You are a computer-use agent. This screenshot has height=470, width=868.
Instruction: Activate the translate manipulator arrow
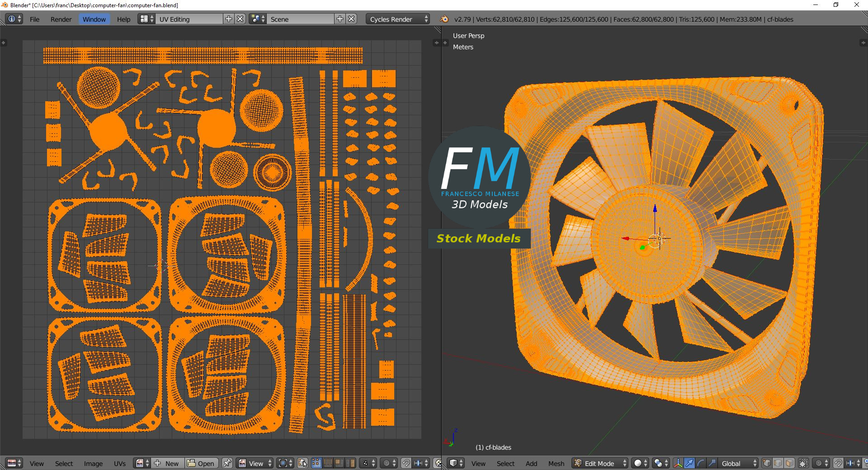click(689, 463)
